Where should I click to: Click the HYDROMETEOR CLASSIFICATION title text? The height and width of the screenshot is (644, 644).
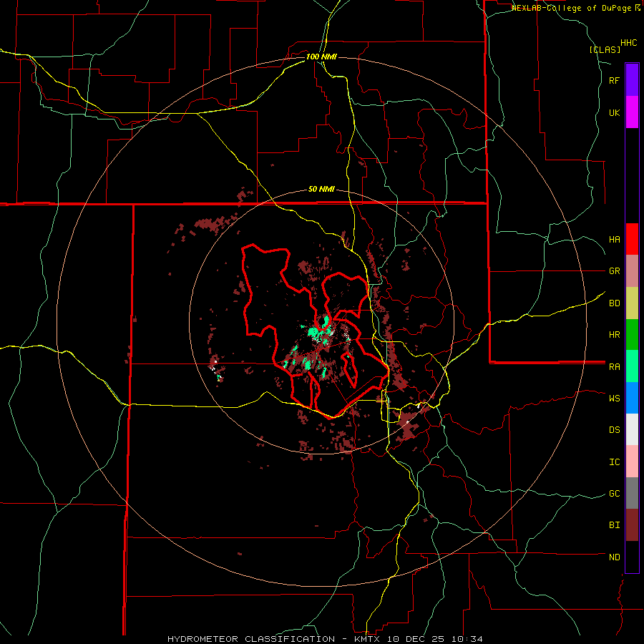coord(251,639)
